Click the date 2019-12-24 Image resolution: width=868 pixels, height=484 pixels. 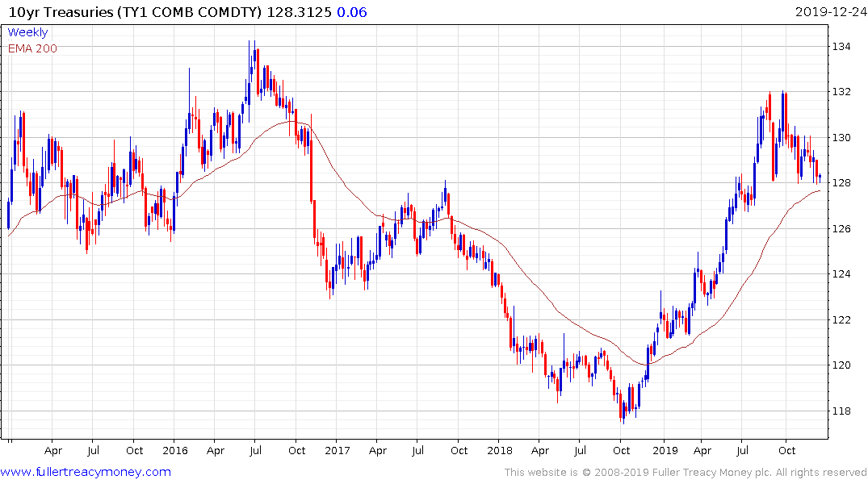pos(831,12)
